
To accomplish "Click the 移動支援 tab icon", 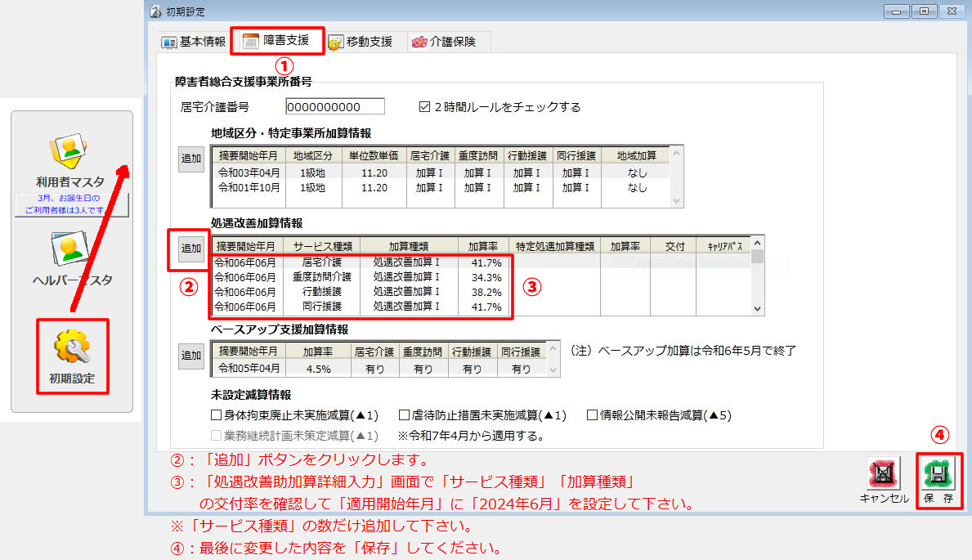I will pos(335,42).
